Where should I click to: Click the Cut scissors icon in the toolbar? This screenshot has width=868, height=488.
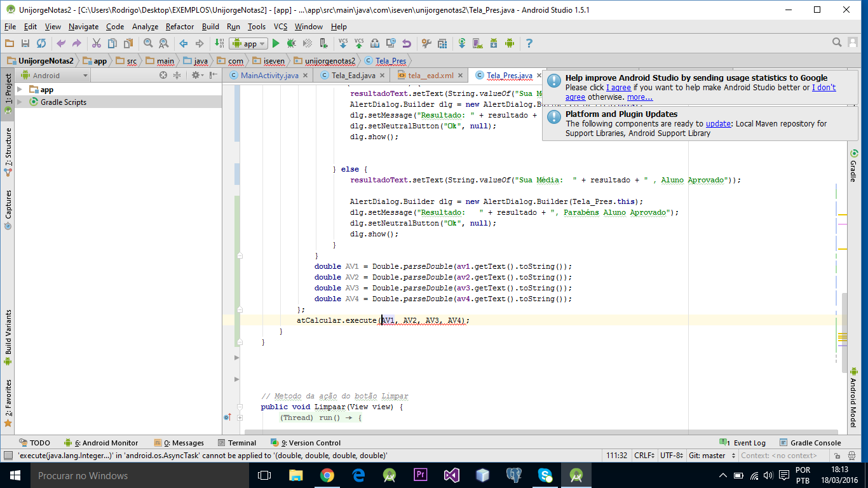coord(97,43)
